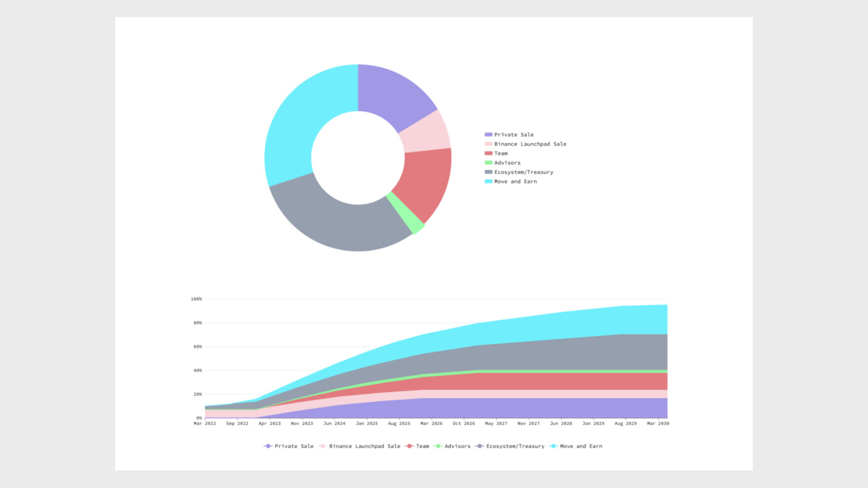Toggle Binance Launchpad Sale in donut legend

click(530, 144)
